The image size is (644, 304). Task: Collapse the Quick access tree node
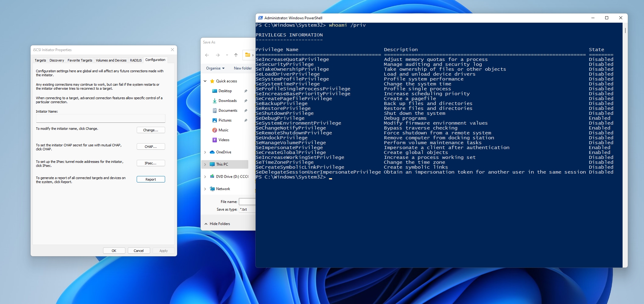(x=205, y=81)
